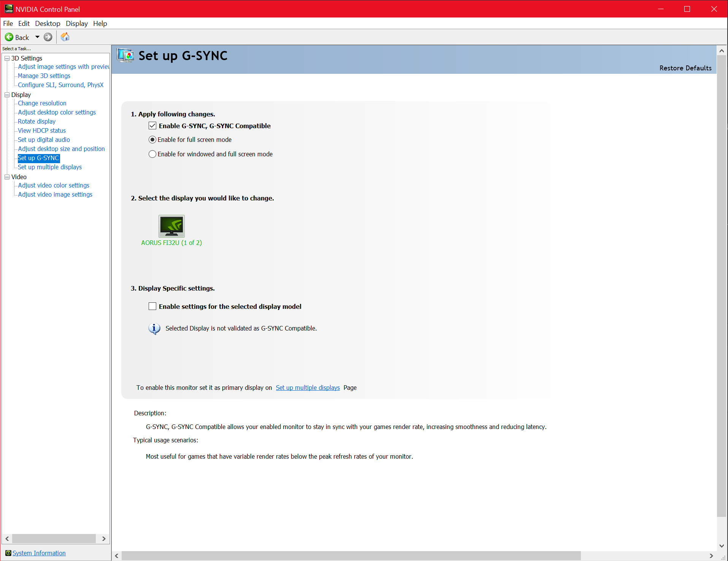Image resolution: width=728 pixels, height=561 pixels.
Task: Open Manage 3D settings in task tree
Action: point(44,76)
